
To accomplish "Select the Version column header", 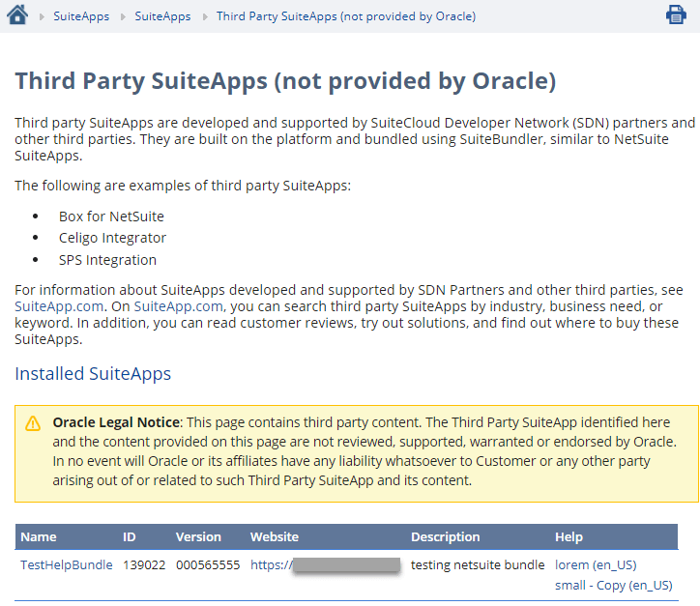I will (198, 536).
